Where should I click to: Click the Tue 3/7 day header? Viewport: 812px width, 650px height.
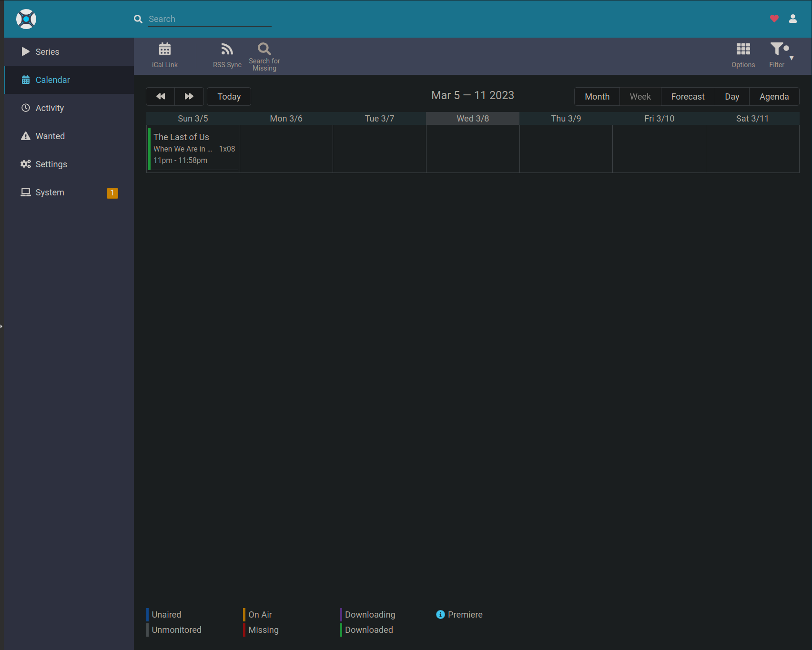[x=379, y=118]
